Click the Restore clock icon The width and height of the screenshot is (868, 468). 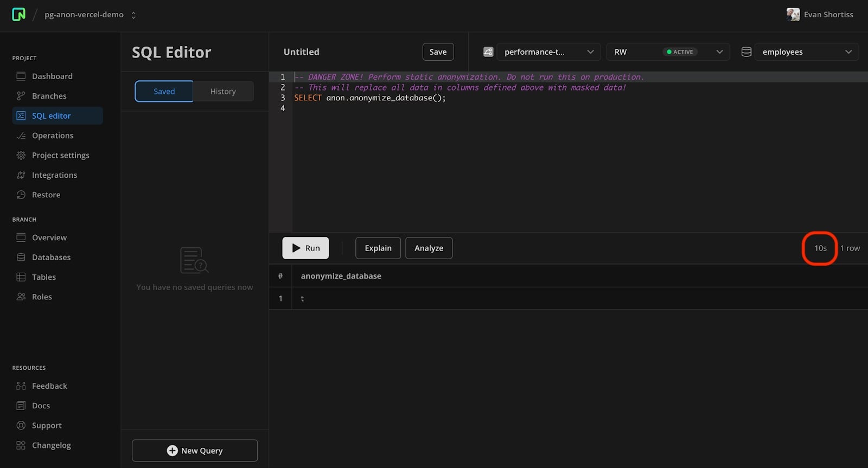[21, 195]
